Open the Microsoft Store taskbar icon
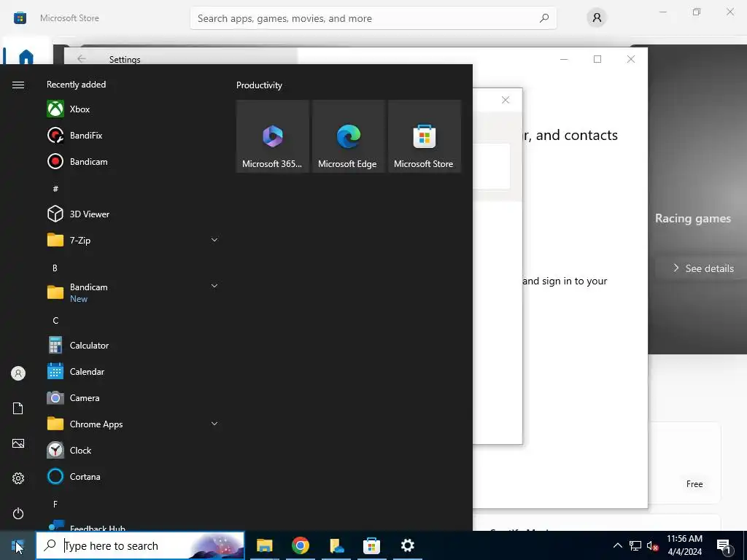Image resolution: width=747 pixels, height=560 pixels. 371,545
